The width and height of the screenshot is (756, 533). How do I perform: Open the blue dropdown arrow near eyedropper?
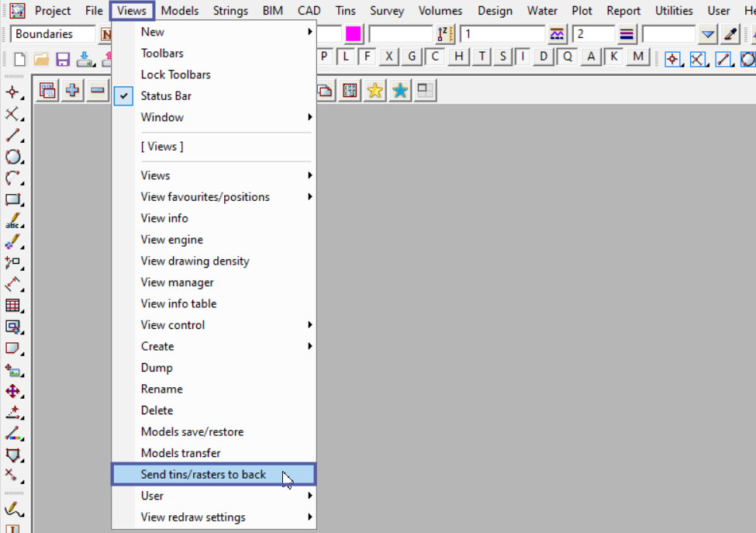pyautogui.click(x=707, y=34)
